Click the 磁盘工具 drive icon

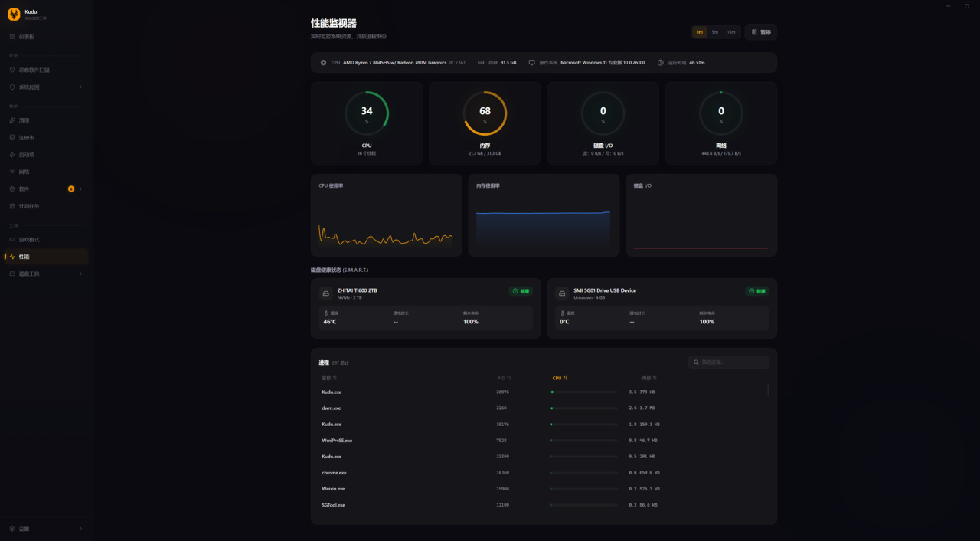11,274
